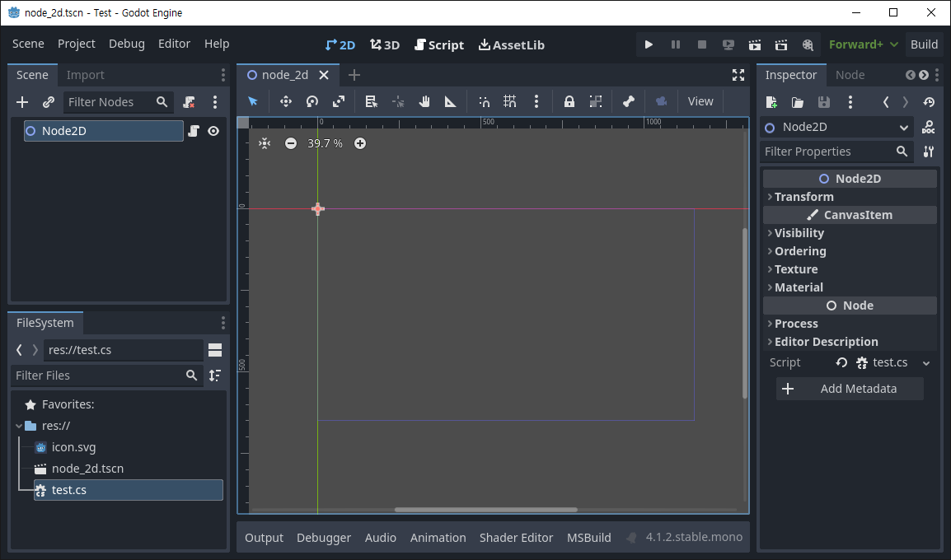Image resolution: width=951 pixels, height=560 pixels.
Task: Open skeleton options bone icon
Action: click(x=628, y=101)
